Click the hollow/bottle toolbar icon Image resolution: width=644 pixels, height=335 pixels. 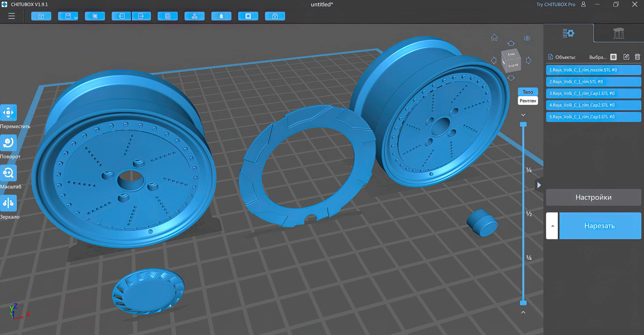[221, 16]
